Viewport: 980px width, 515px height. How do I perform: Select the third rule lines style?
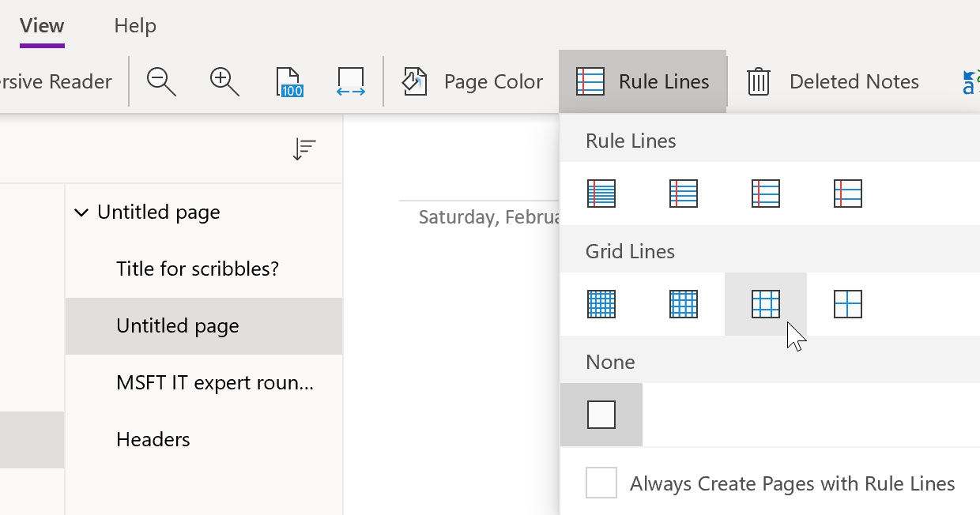[766, 194]
